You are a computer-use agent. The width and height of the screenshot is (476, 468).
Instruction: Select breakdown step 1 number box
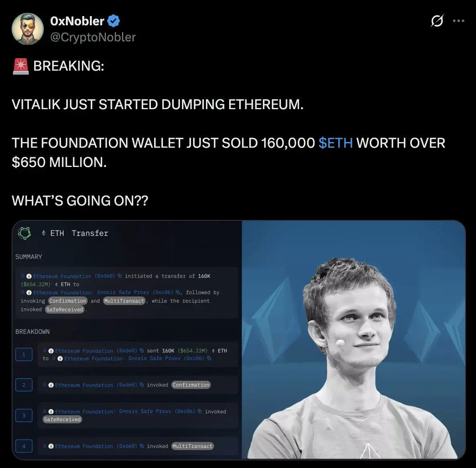[x=24, y=354]
